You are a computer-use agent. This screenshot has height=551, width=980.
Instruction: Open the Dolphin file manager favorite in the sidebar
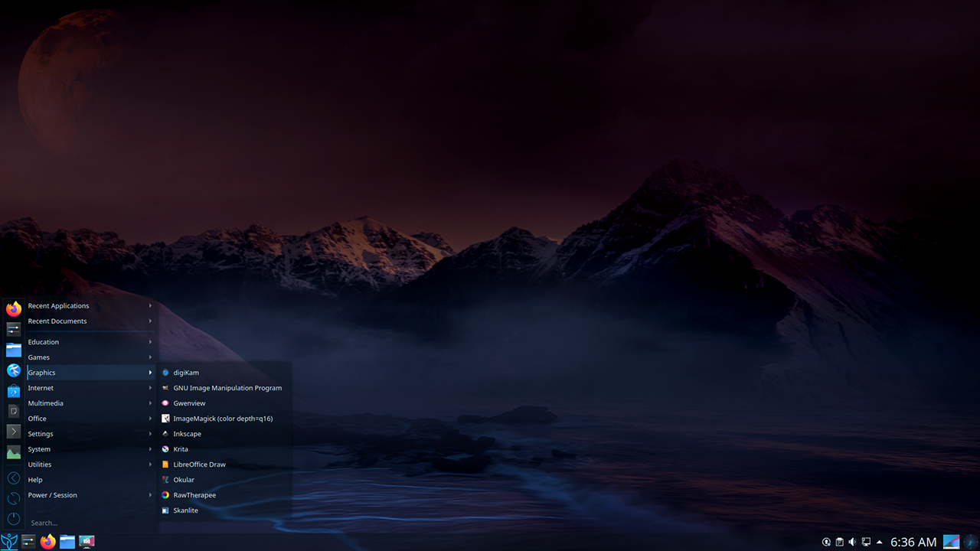(13, 350)
